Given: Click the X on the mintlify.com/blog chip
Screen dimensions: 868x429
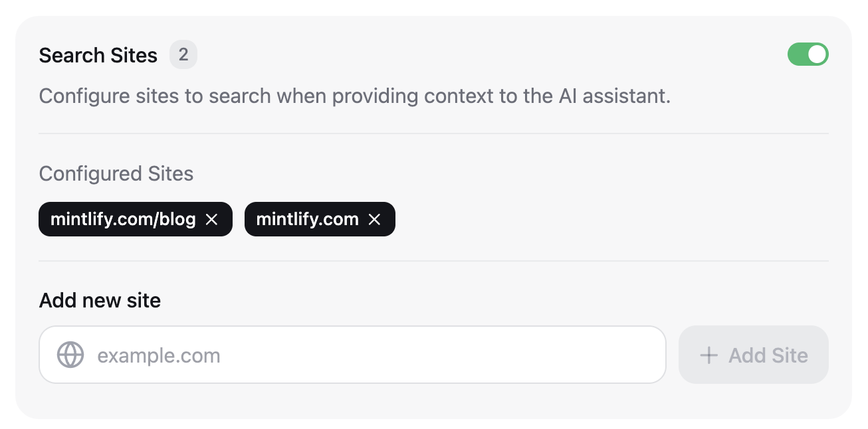Looking at the screenshot, I should tap(211, 219).
